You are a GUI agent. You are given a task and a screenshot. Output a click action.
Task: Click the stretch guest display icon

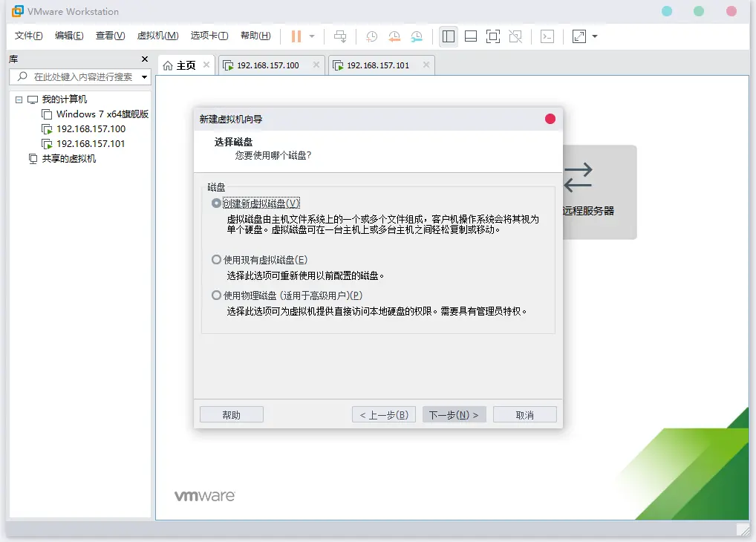click(579, 36)
